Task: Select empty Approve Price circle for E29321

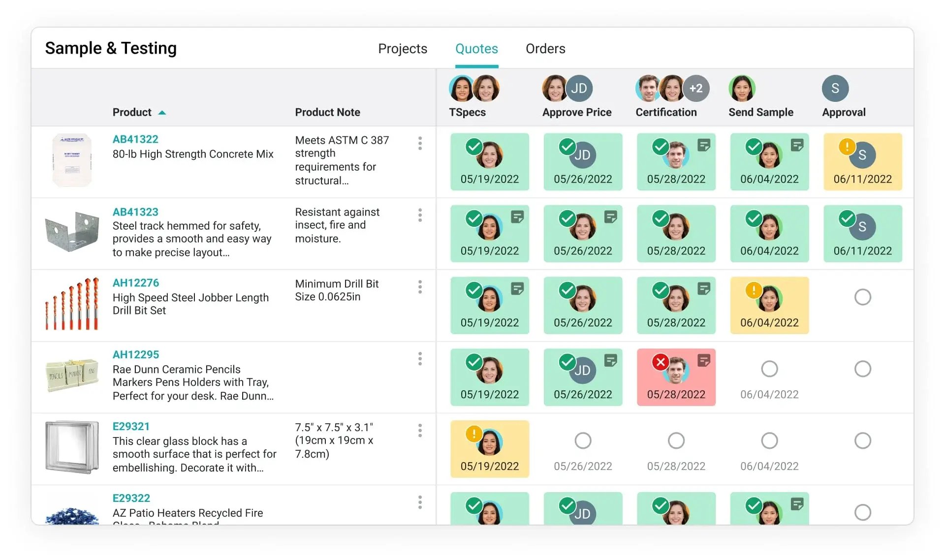Action: (583, 440)
